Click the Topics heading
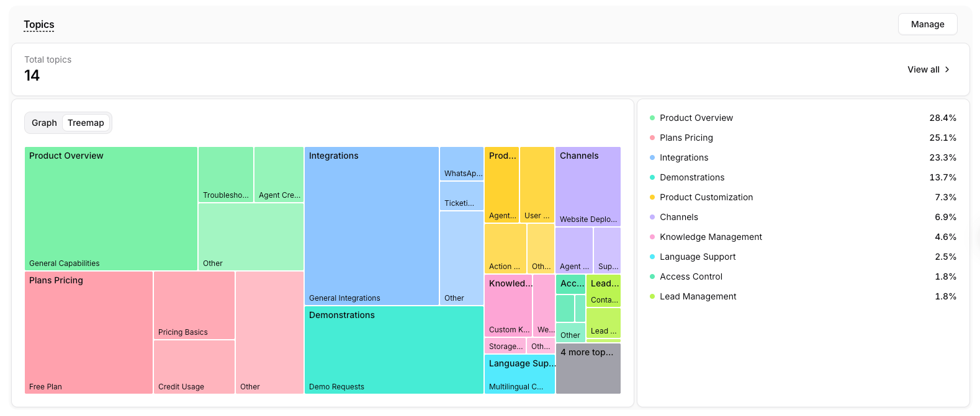This screenshot has width=980, height=416. (39, 25)
